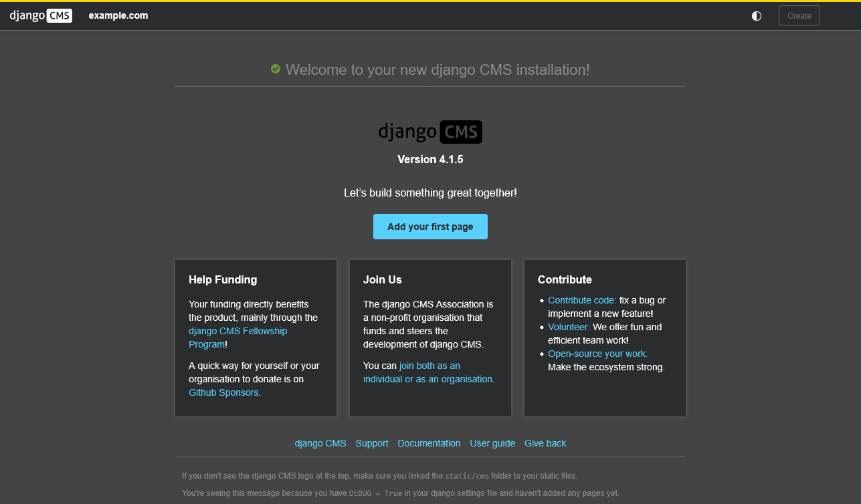Click the Join Us card heading
The image size is (861, 504).
coord(383,279)
